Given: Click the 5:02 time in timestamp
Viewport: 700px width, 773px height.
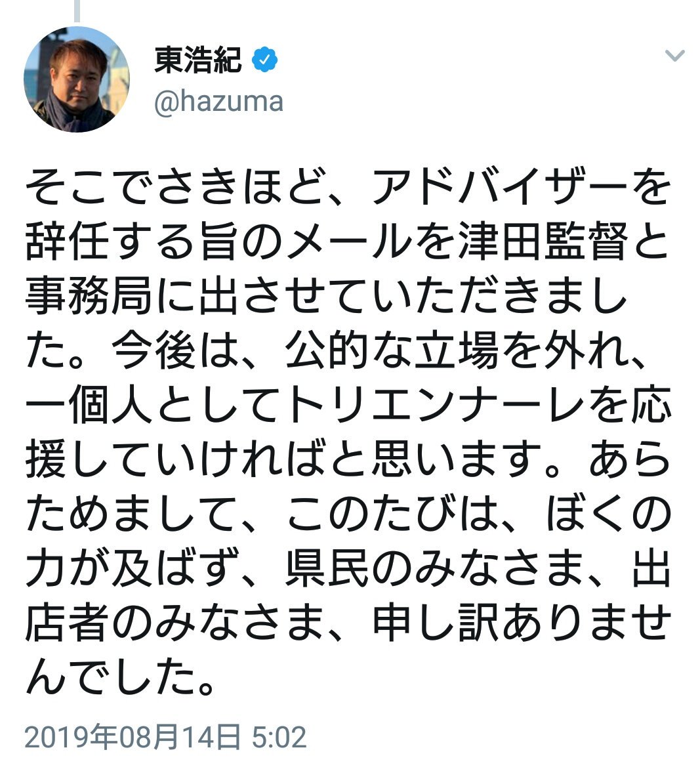Looking at the screenshot, I should tap(279, 738).
